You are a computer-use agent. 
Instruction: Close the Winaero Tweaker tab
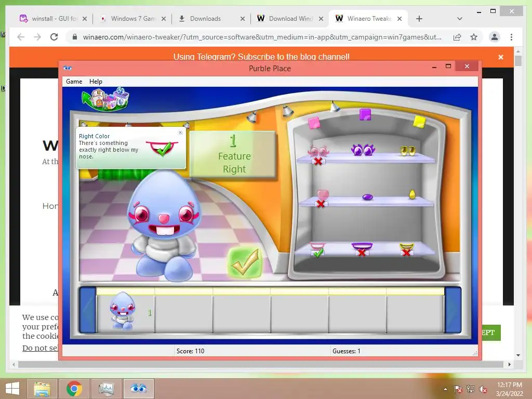[400, 19]
